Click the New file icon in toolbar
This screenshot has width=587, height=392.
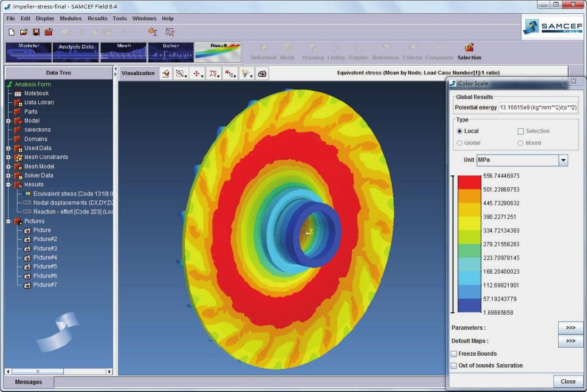tap(12, 32)
